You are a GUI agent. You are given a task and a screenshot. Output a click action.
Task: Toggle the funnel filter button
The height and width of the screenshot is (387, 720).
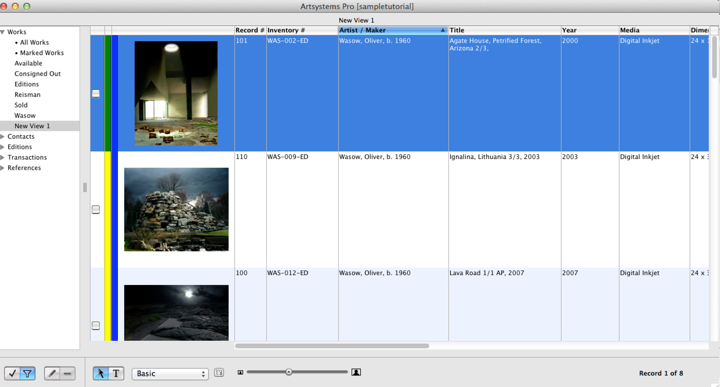pos(28,373)
